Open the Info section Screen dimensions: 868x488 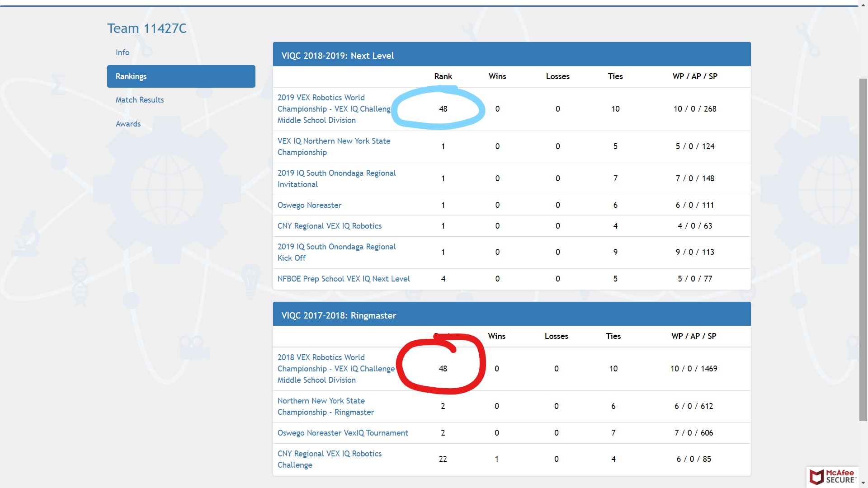point(123,52)
